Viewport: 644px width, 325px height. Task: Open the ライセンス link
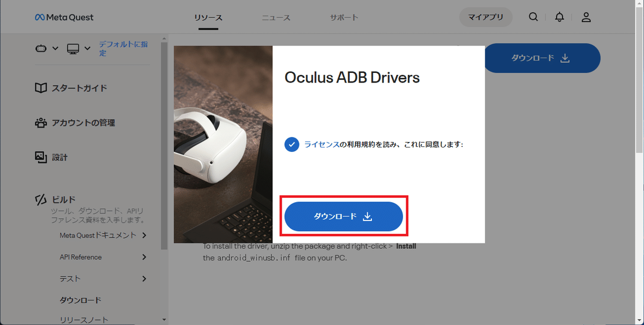[321, 144]
